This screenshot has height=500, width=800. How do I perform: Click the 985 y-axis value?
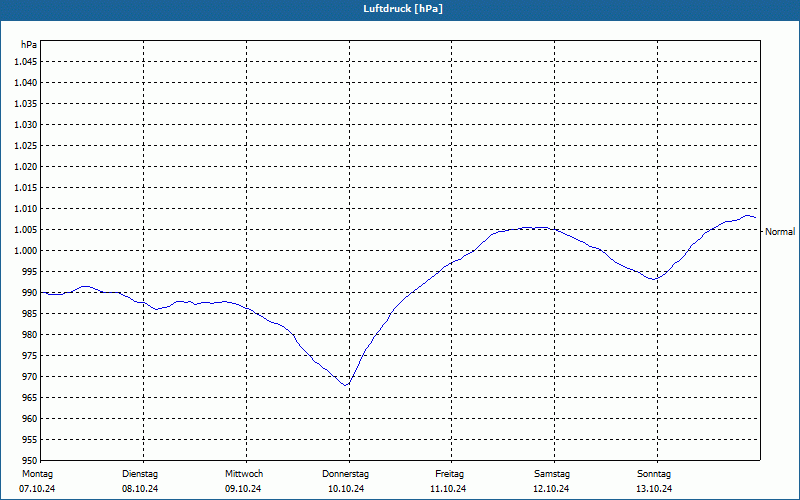point(30,314)
